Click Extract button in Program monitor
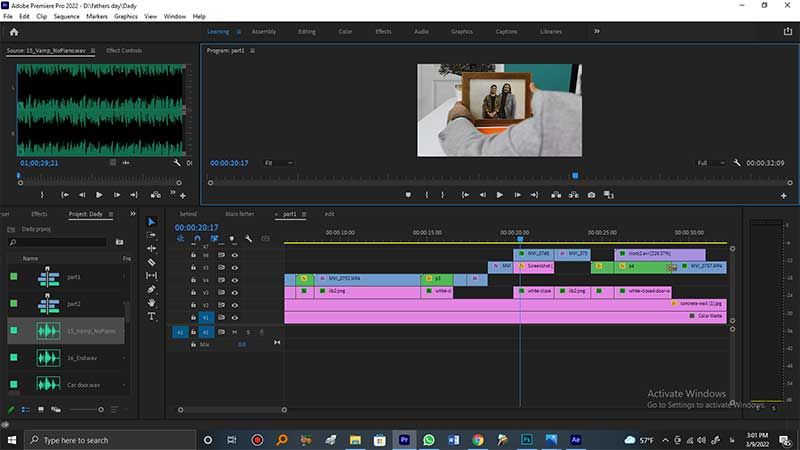 click(573, 195)
